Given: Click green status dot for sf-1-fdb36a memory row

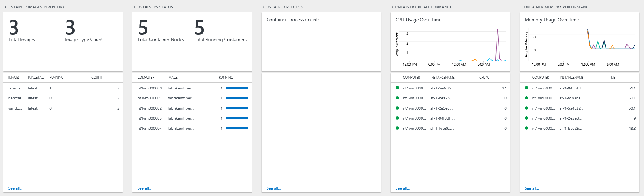Looking at the screenshot, I should coord(526,98).
